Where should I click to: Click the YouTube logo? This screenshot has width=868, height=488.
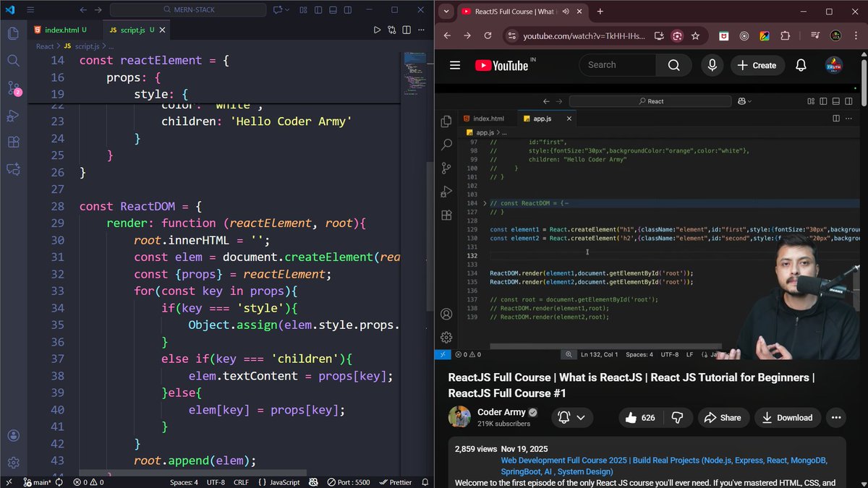point(502,65)
